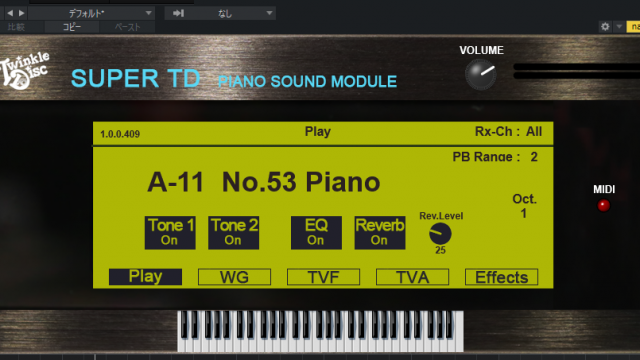
Task: Disable the Reverb On button
Action: [x=380, y=233]
